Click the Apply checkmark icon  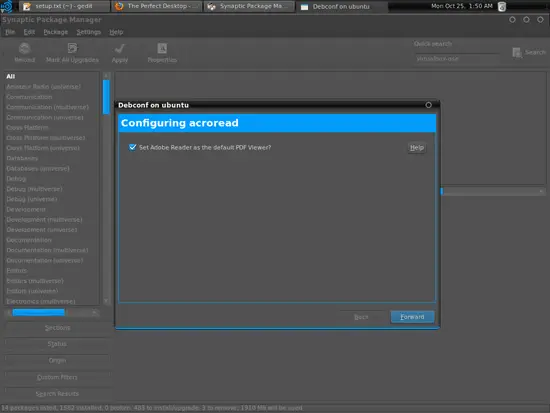(x=120, y=48)
